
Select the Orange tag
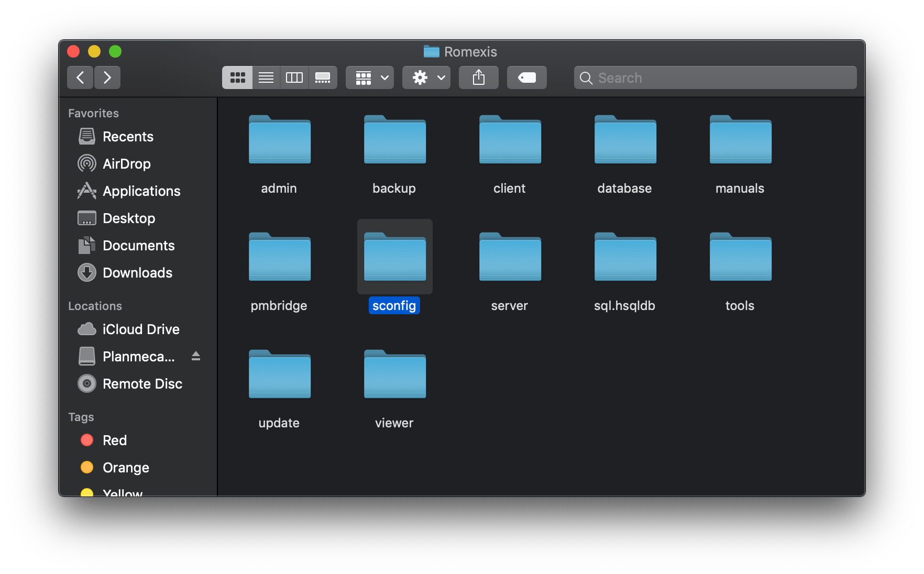click(x=126, y=467)
